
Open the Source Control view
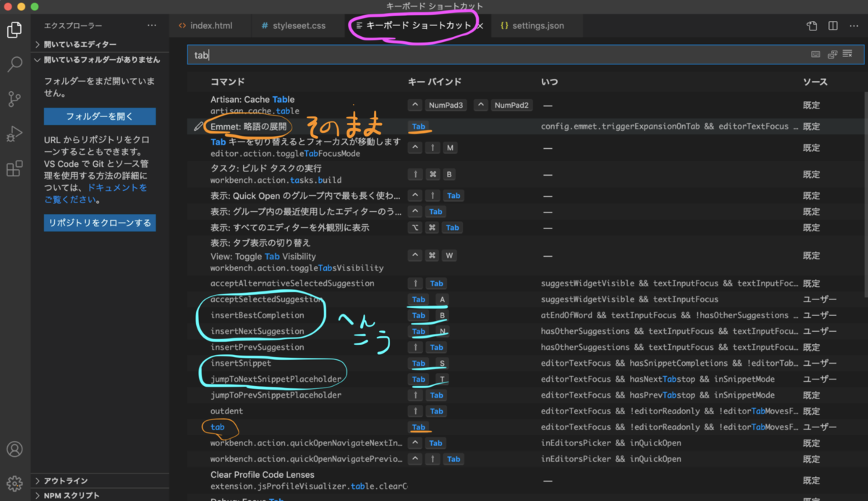pyautogui.click(x=14, y=99)
